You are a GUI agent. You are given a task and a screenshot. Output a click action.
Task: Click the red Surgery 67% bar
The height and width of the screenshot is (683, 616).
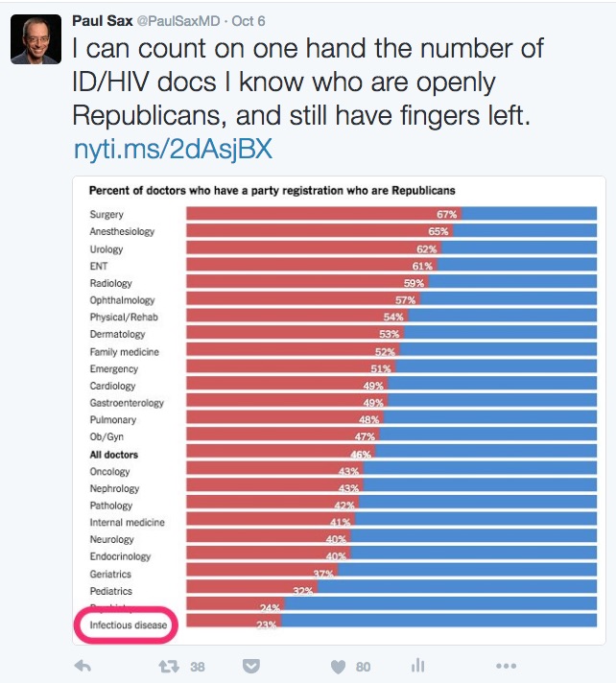click(x=322, y=214)
